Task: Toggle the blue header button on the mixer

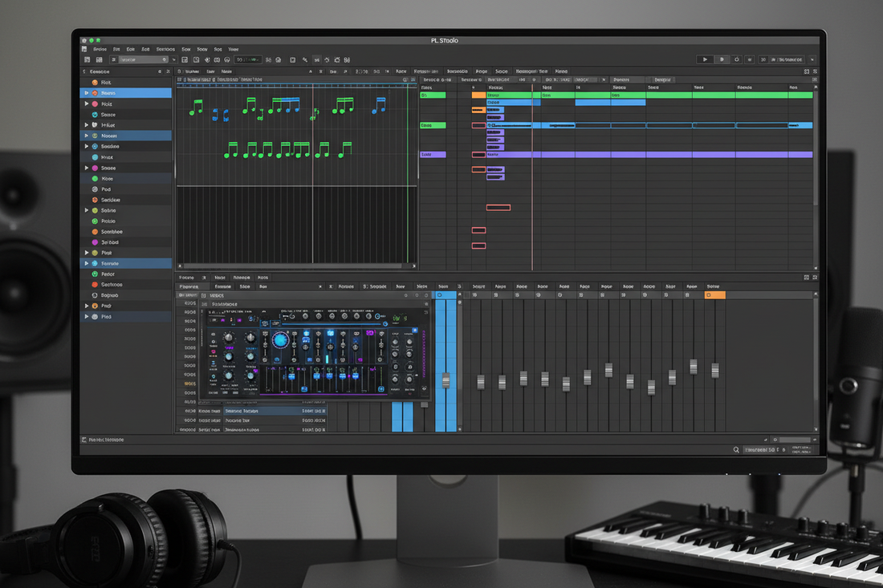Action: click(x=446, y=295)
